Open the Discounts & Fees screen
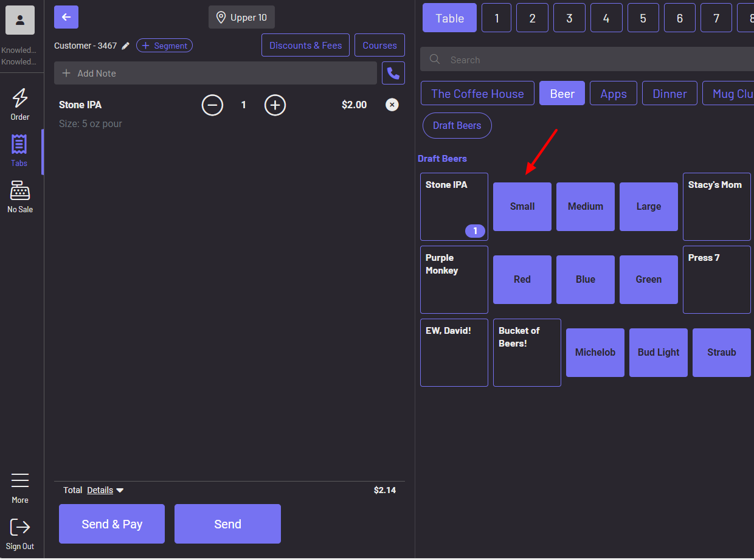This screenshot has height=560, width=754. click(305, 45)
